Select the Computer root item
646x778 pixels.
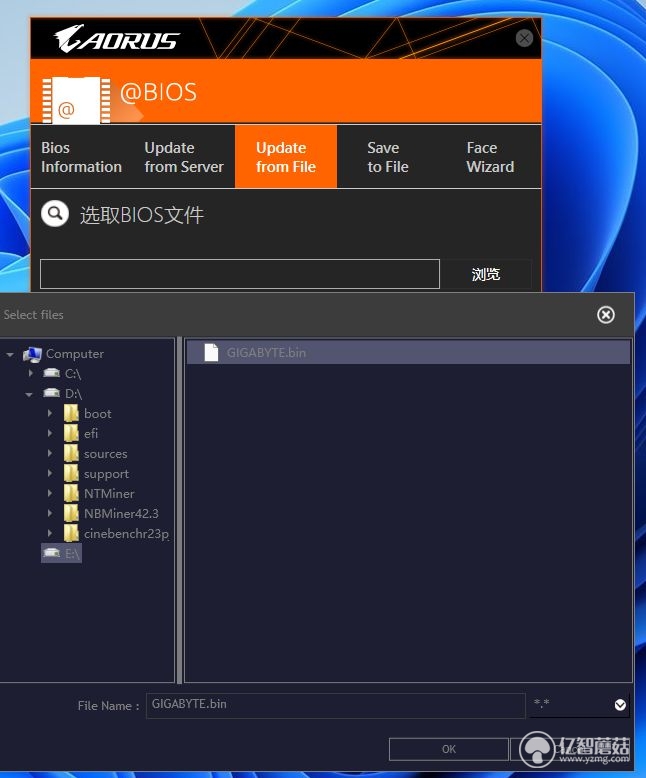click(75, 354)
